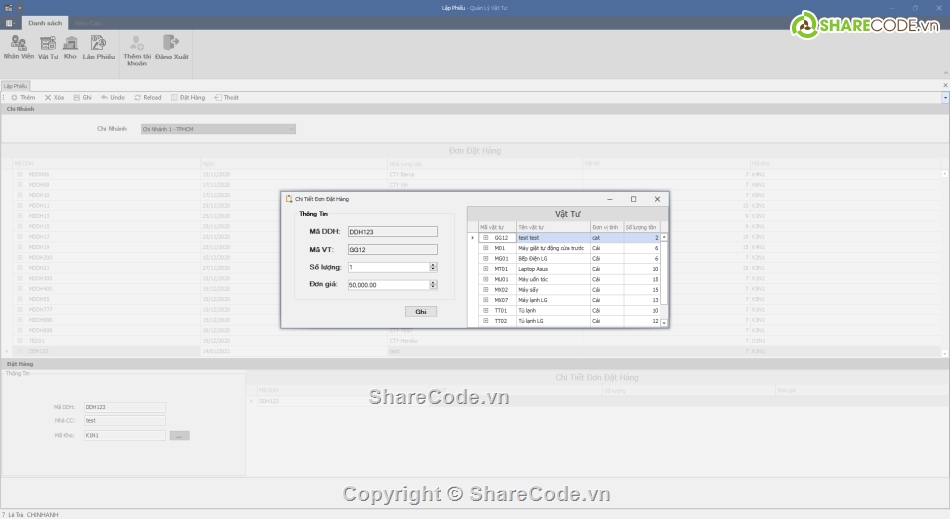Close the Lập Phiếu document tab with the X
The height and width of the screenshot is (519, 950).
click(x=945, y=86)
